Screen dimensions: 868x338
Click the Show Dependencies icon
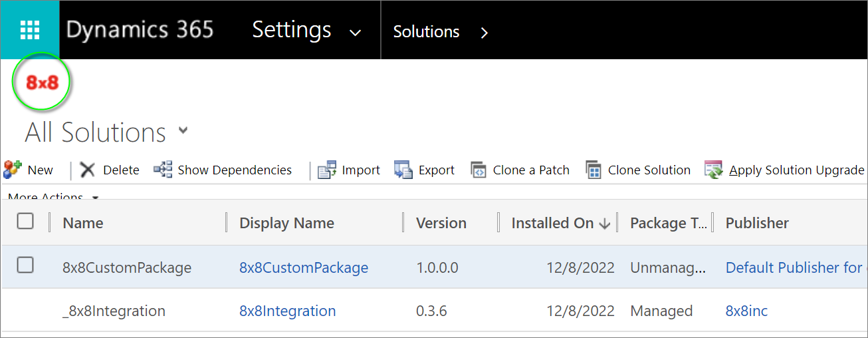(163, 170)
